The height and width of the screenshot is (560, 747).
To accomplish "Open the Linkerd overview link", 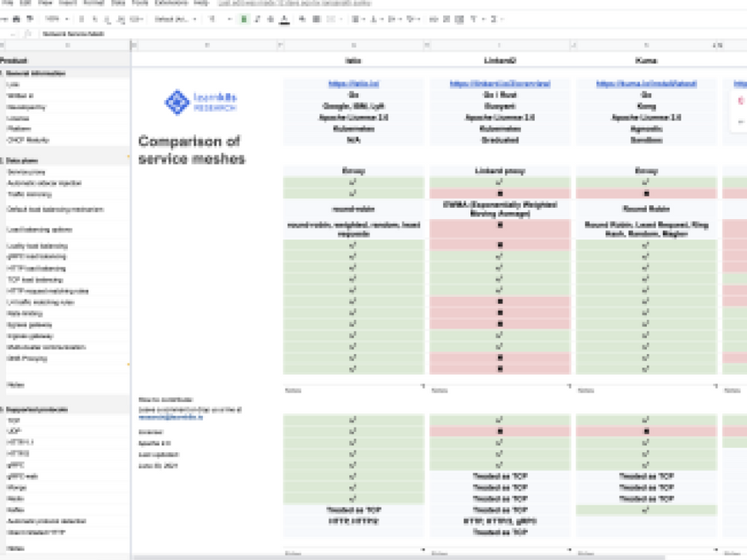I will click(500, 84).
